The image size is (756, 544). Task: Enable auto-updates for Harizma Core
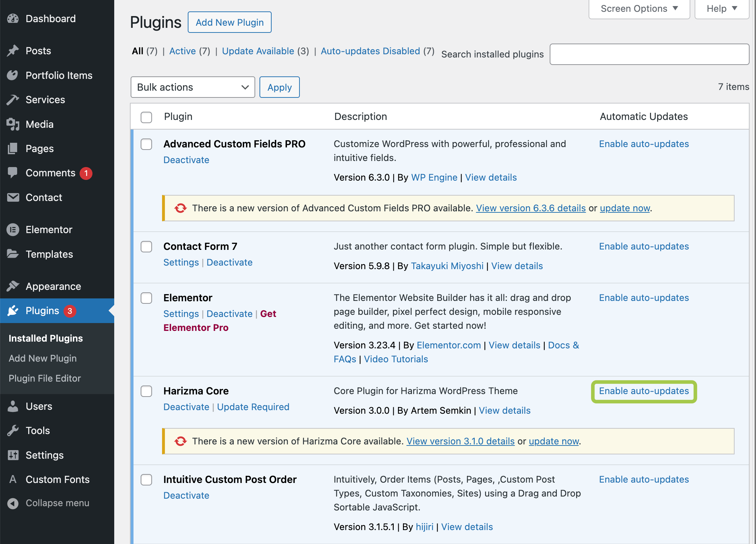point(644,391)
